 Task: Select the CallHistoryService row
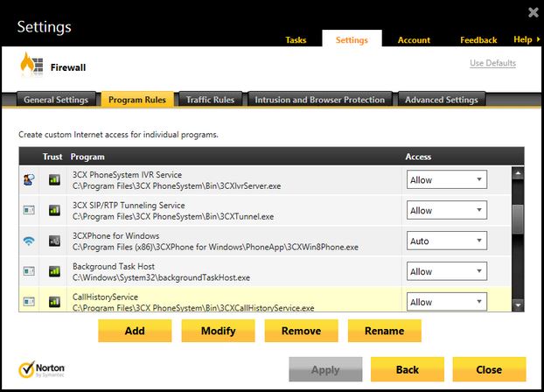[265, 299]
